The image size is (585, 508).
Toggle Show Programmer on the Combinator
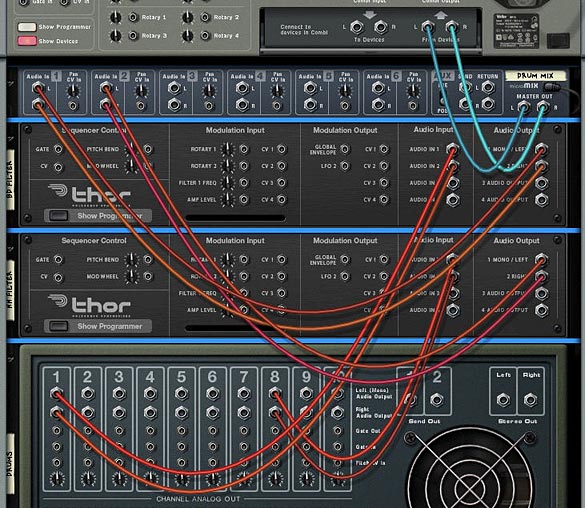pos(27,27)
